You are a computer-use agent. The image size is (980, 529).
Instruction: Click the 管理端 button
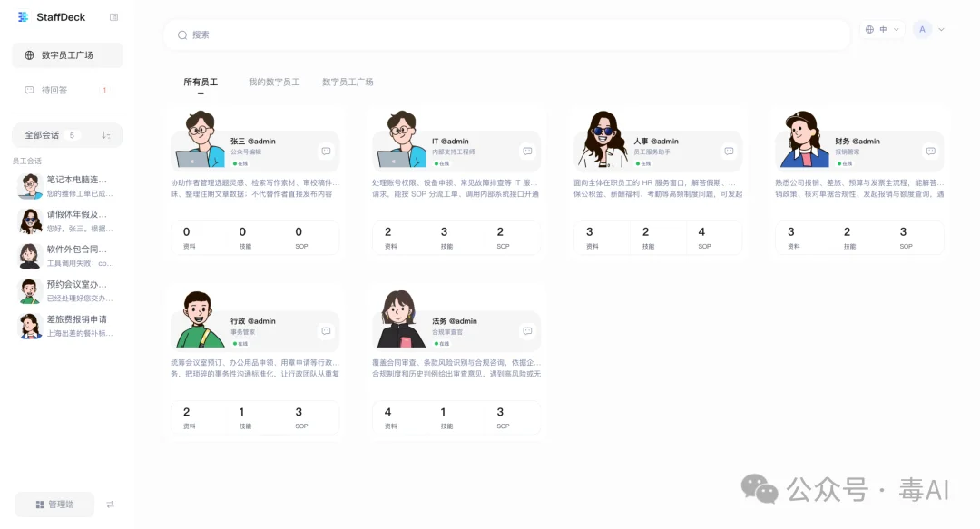[54, 504]
